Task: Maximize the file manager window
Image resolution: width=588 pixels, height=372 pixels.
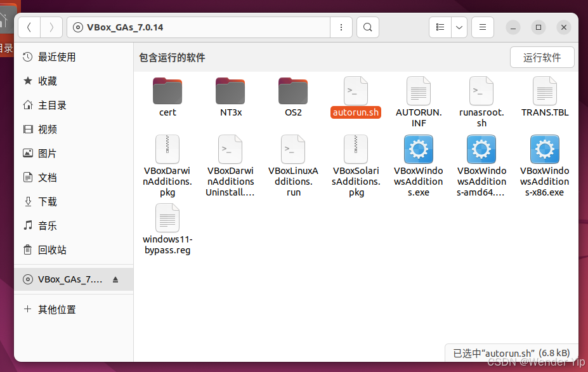Action: [x=538, y=27]
